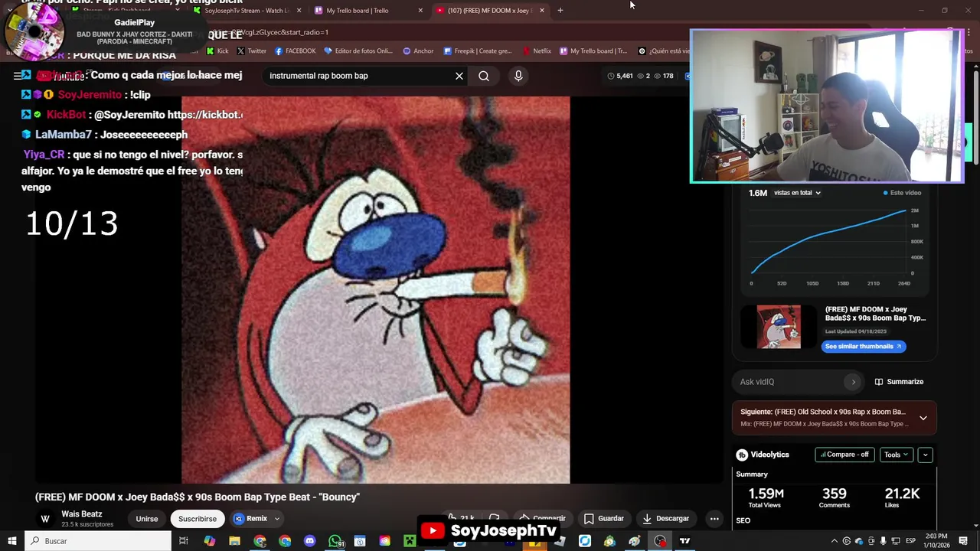Open the Twitter bookmark

[251, 51]
